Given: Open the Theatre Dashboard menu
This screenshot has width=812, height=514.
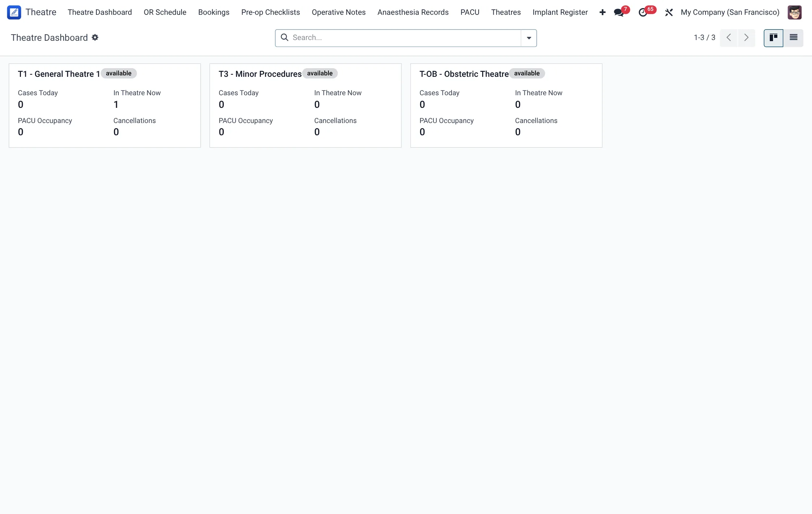Looking at the screenshot, I should pyautogui.click(x=100, y=12).
